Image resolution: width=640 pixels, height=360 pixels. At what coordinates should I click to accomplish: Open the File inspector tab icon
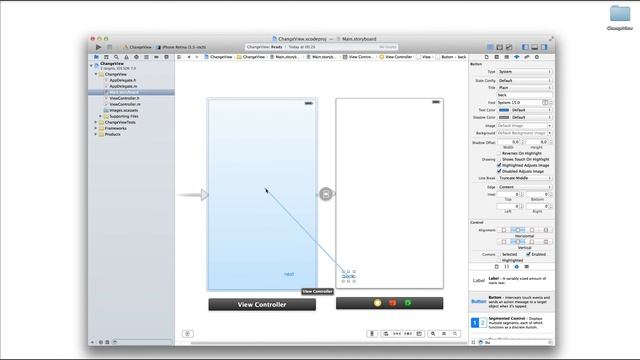click(487, 57)
